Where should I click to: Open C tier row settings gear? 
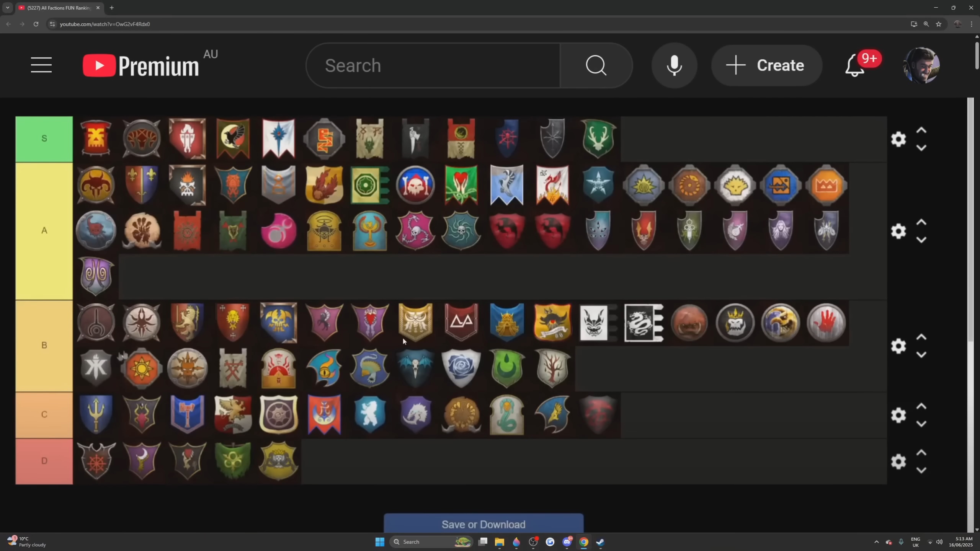point(898,415)
